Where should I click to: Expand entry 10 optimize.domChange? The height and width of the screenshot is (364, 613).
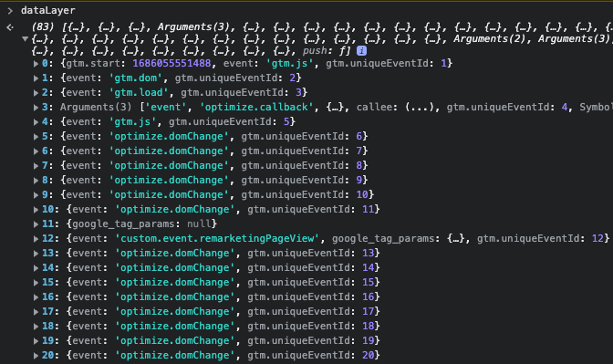pyautogui.click(x=36, y=210)
